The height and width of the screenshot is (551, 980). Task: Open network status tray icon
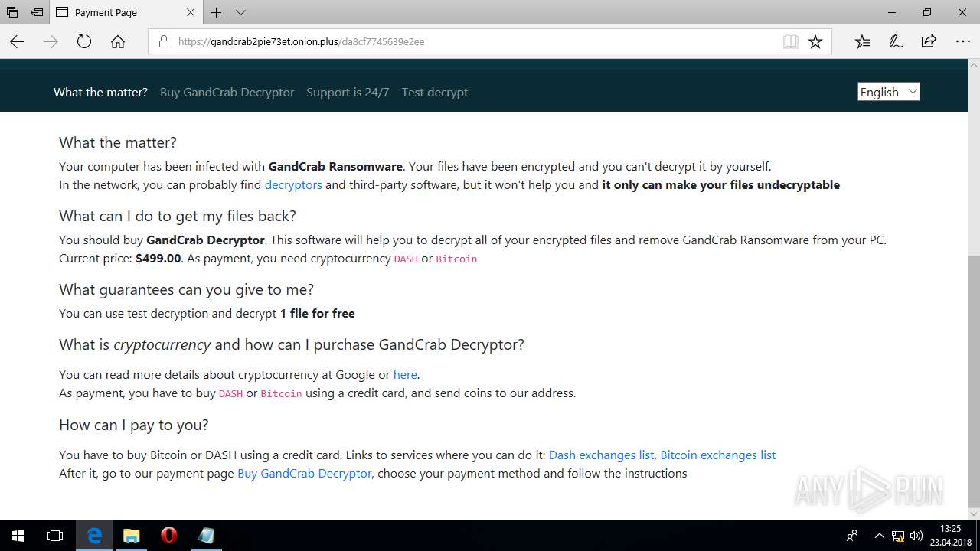tap(898, 536)
